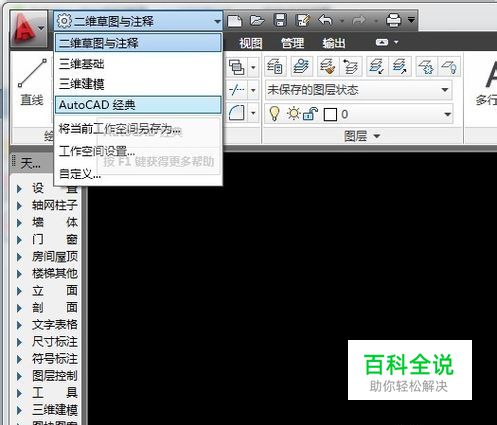Open the 未保存的图层状态 dropdown
Image resolution: width=497 pixels, height=425 pixels.
358,90
